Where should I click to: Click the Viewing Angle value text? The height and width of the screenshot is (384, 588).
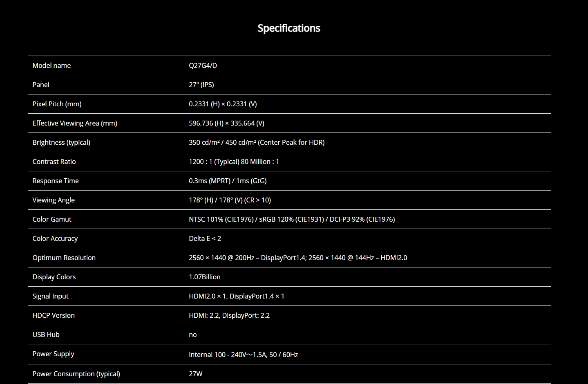click(x=230, y=200)
